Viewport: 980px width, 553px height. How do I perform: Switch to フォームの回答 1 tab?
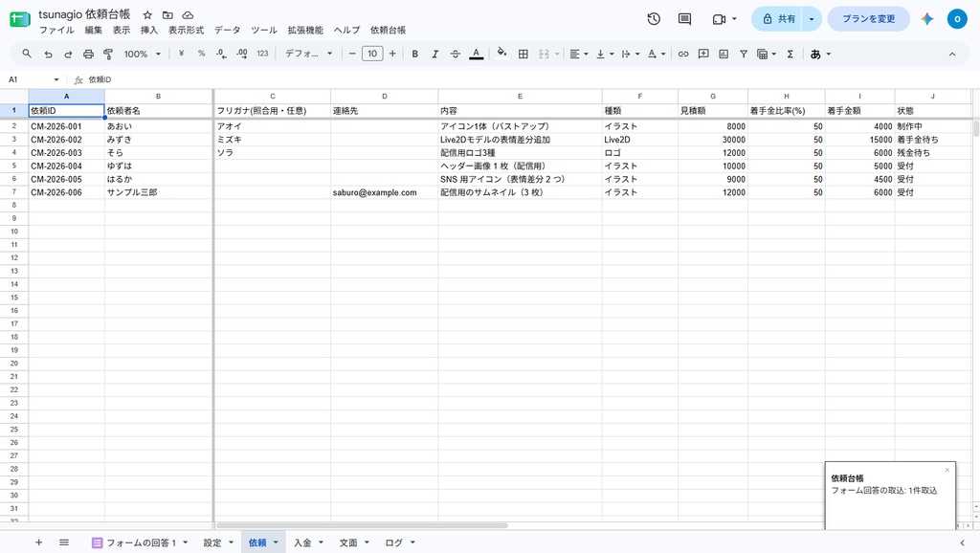pos(140,542)
